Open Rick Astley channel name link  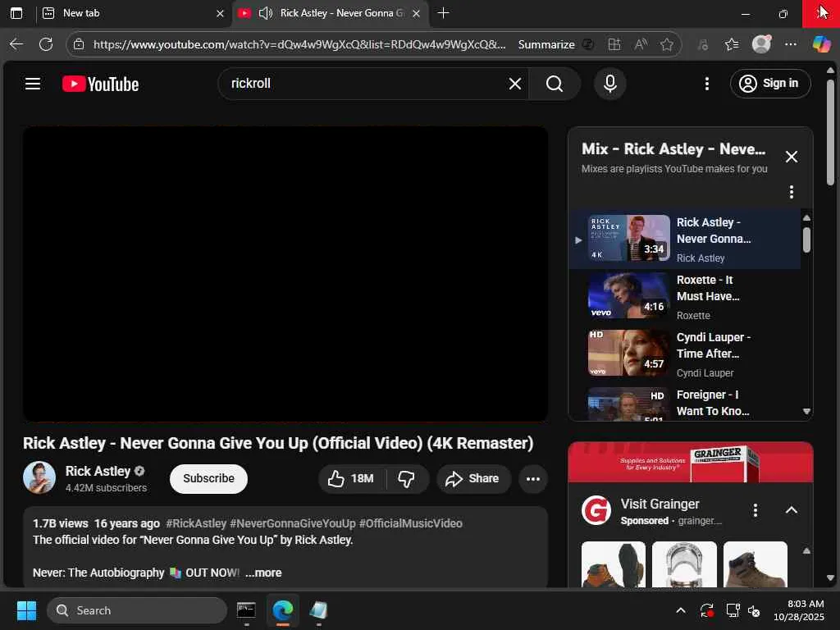(x=98, y=471)
